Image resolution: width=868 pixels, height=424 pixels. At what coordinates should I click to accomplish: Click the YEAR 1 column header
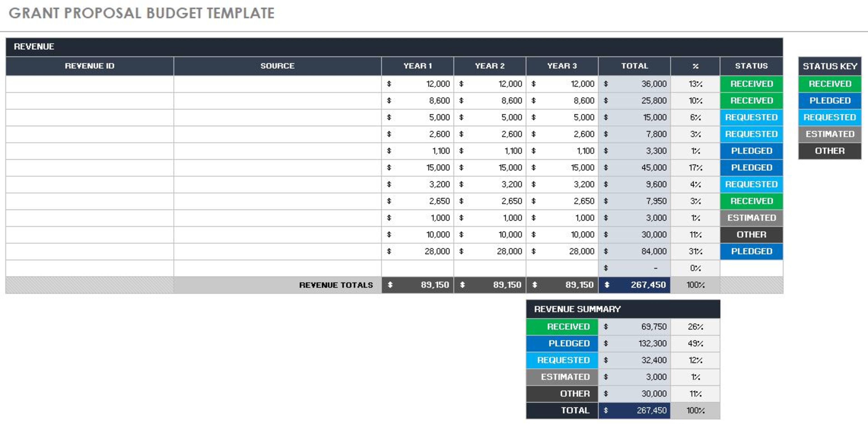coord(417,66)
